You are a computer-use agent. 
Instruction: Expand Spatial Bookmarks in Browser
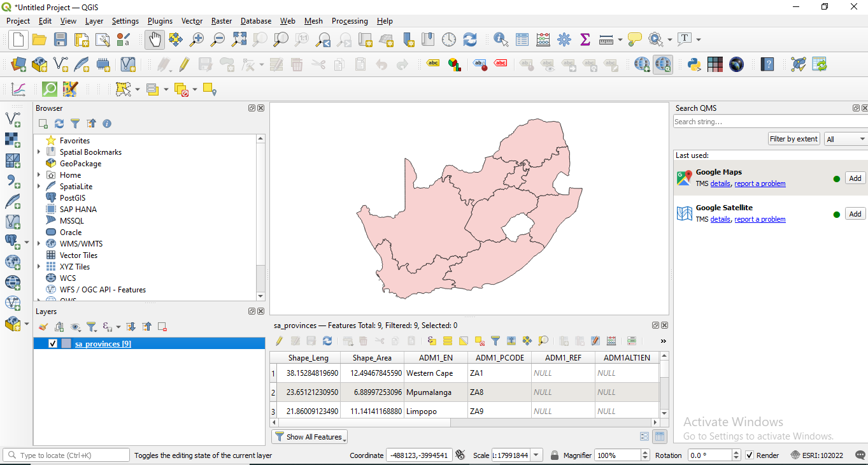39,152
